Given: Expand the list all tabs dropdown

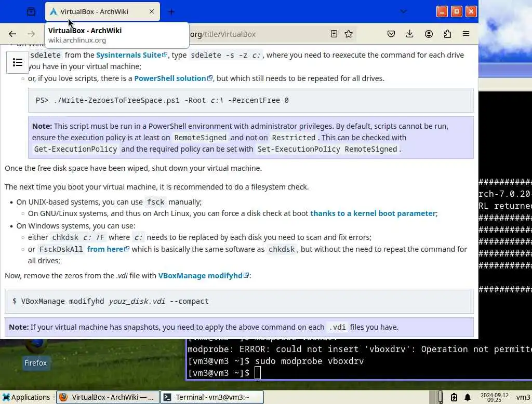Looking at the screenshot, I should pyautogui.click(x=403, y=11).
